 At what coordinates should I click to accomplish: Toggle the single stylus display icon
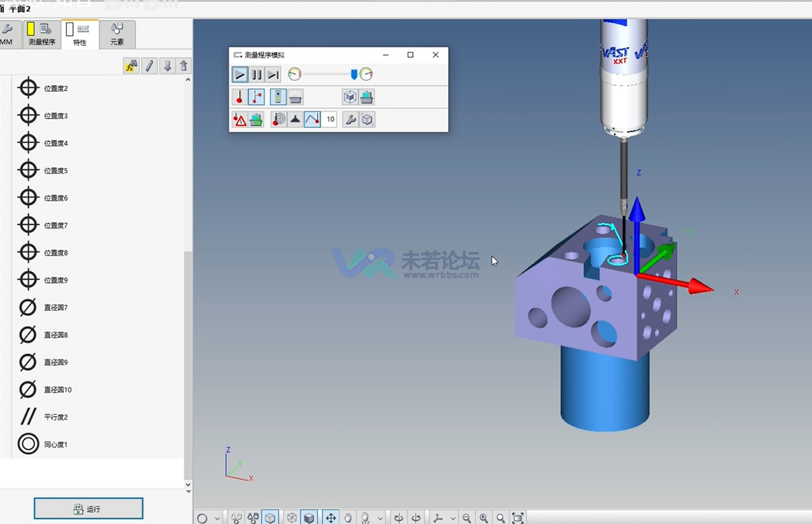coord(239,97)
